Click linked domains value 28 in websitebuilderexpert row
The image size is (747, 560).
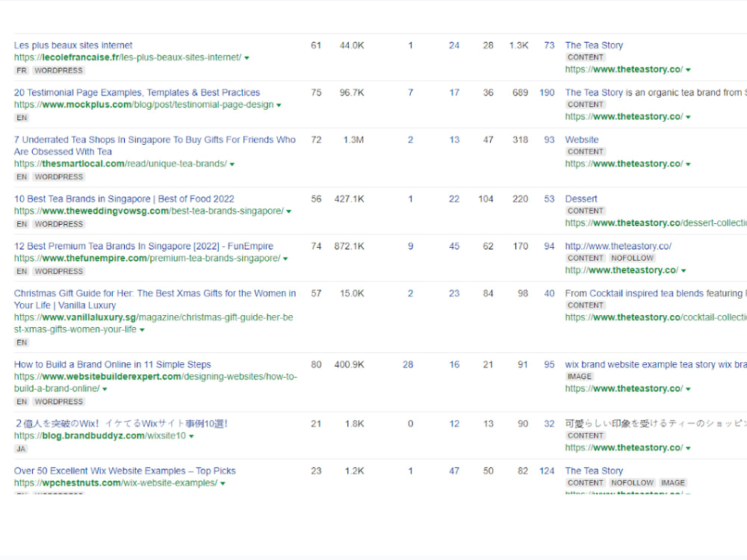pyautogui.click(x=408, y=365)
